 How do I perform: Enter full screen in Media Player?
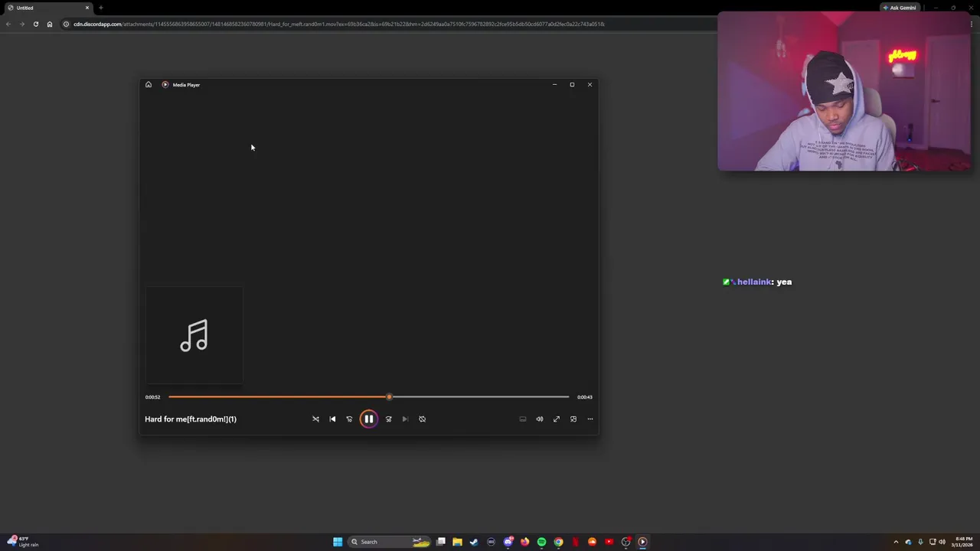557,419
